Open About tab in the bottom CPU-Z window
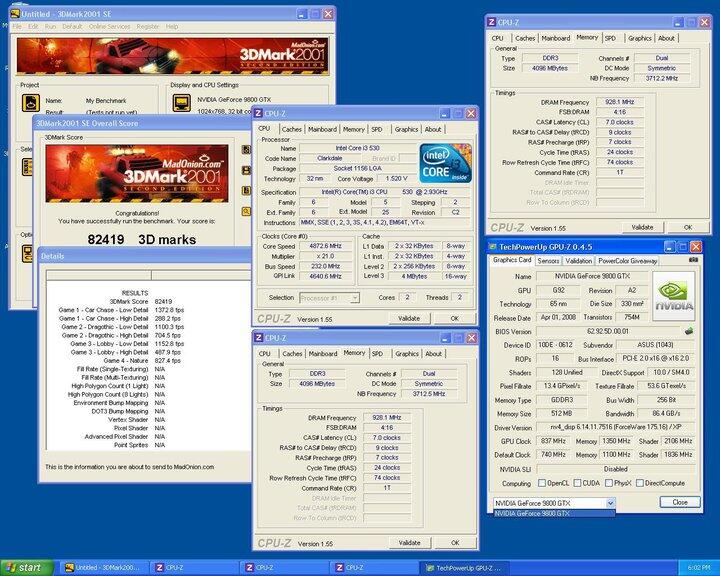The image size is (720, 576). pos(433,354)
